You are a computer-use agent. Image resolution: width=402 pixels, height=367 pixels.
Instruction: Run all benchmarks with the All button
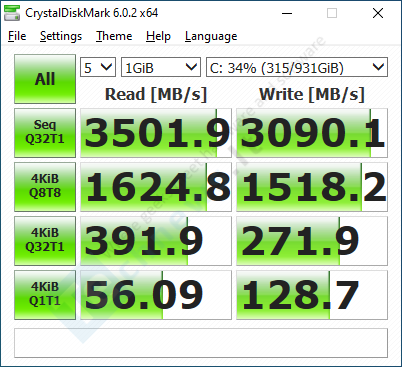click(x=45, y=79)
